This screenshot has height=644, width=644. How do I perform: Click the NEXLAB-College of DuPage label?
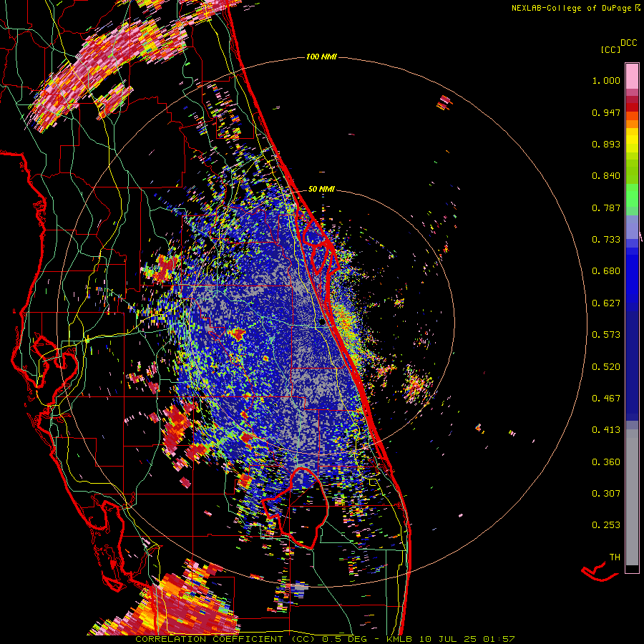[571, 8]
